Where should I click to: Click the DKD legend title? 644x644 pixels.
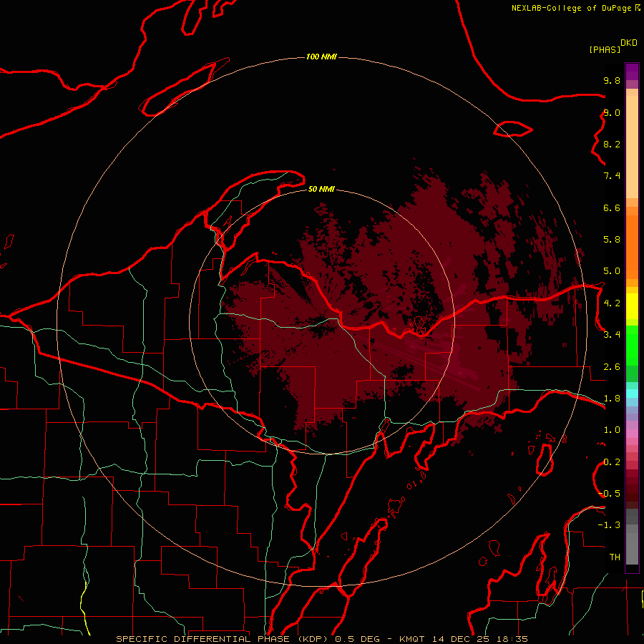point(629,43)
